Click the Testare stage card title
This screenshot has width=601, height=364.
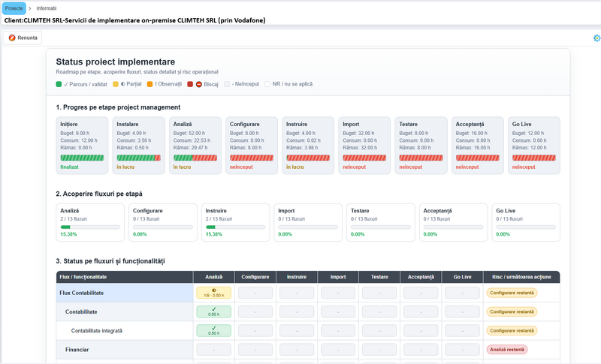[408, 124]
